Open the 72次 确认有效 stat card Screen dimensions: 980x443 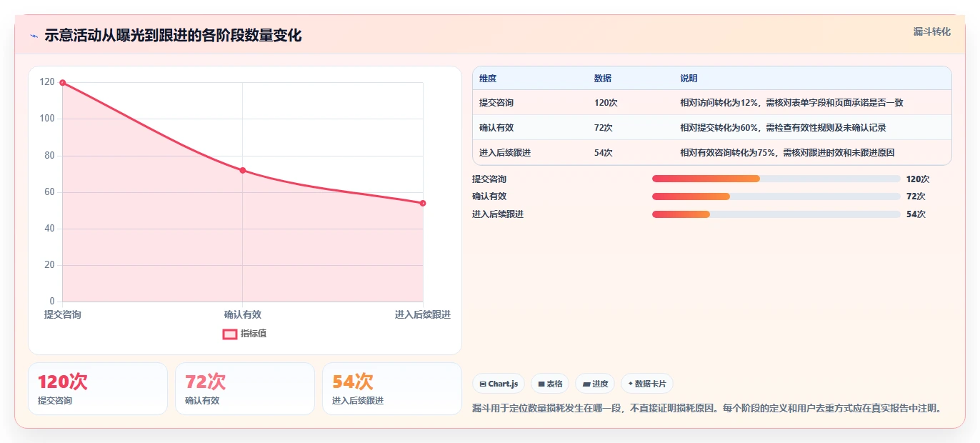(245, 389)
